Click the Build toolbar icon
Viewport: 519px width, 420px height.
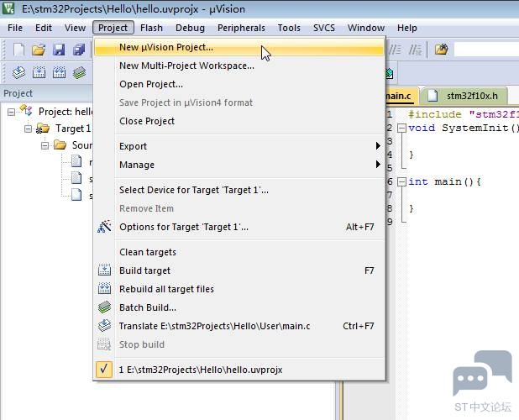[x=39, y=72]
